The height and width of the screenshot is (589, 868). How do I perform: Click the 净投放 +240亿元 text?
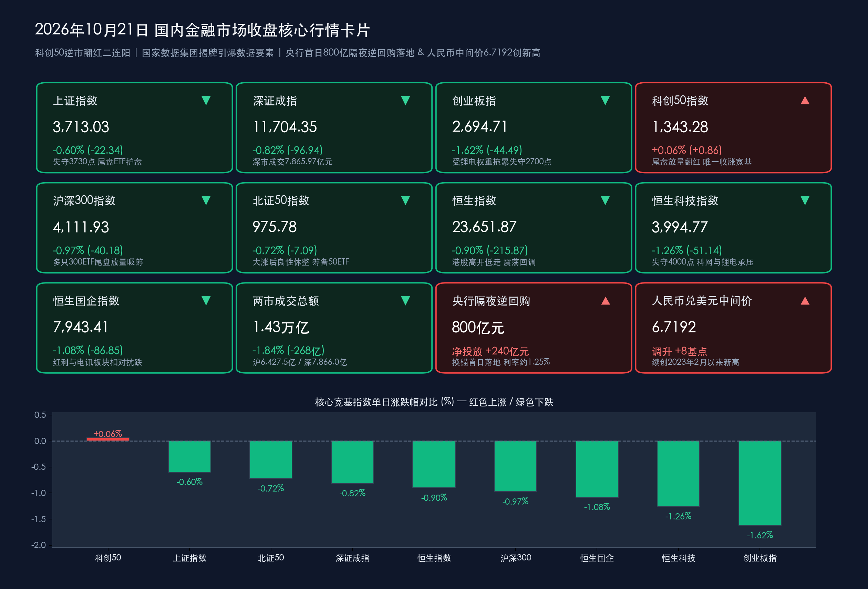(490, 351)
